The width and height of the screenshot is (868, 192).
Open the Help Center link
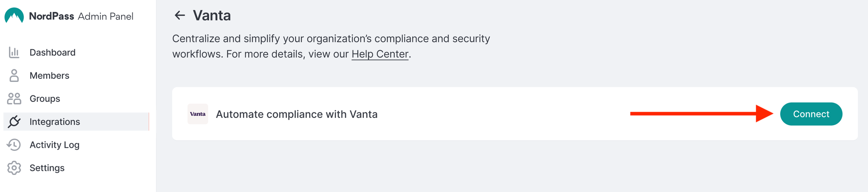pos(380,54)
